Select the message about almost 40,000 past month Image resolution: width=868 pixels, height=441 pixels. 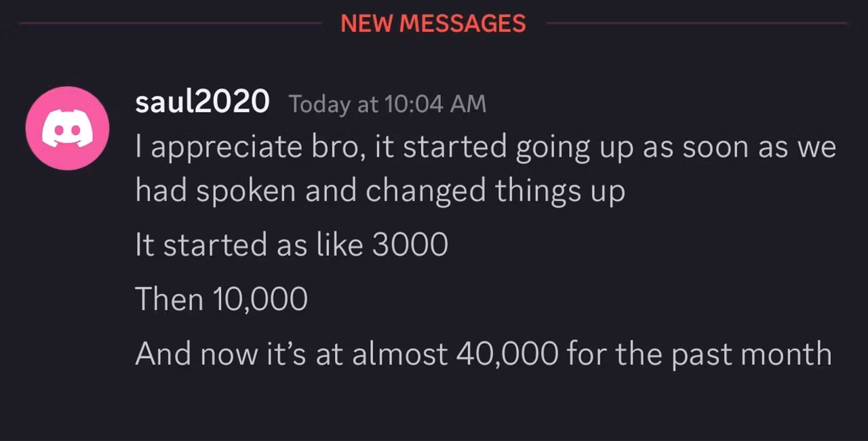pos(484,354)
